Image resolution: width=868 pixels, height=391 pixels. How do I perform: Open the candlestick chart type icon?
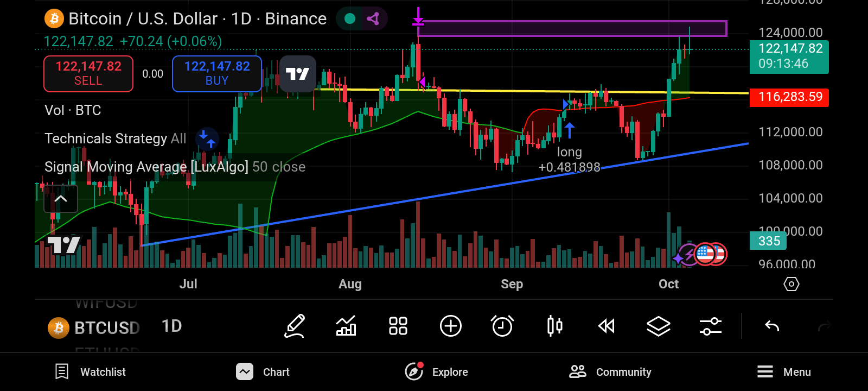pos(554,326)
